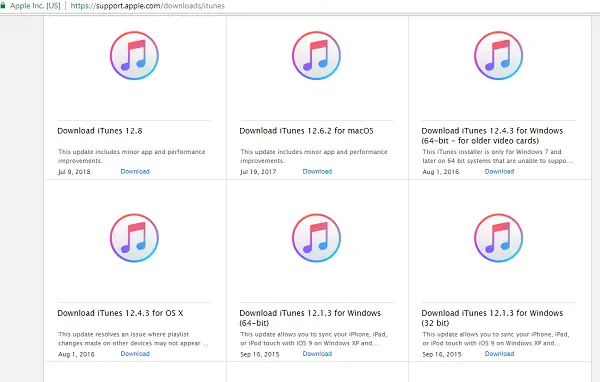The image size is (600, 382).
Task: Download iTunes 12.1.3 Windows 64-bit link
Action: pyautogui.click(x=317, y=354)
